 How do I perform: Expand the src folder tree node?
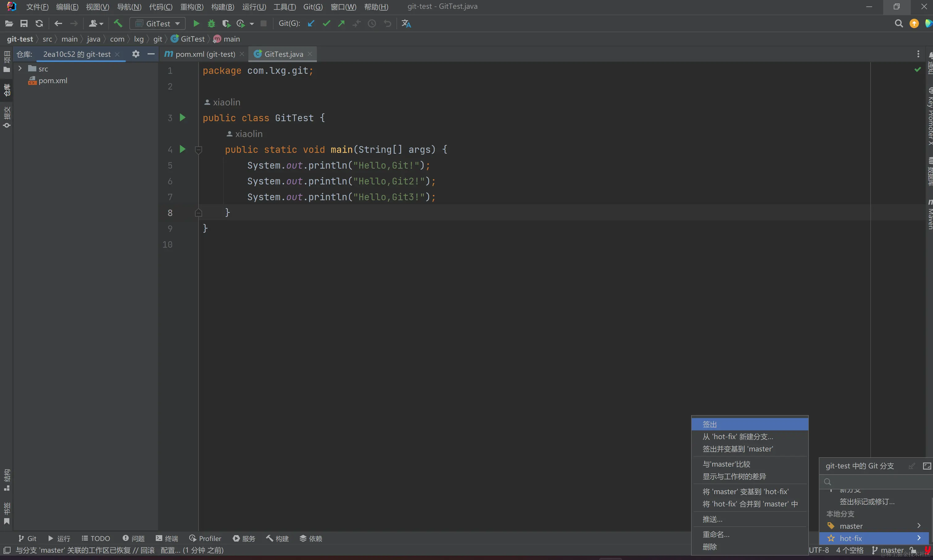coord(20,69)
